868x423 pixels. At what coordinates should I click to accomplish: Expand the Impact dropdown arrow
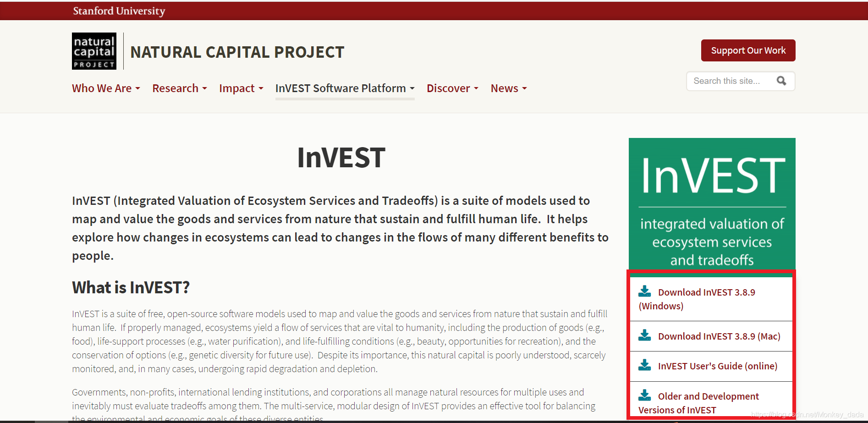point(261,88)
